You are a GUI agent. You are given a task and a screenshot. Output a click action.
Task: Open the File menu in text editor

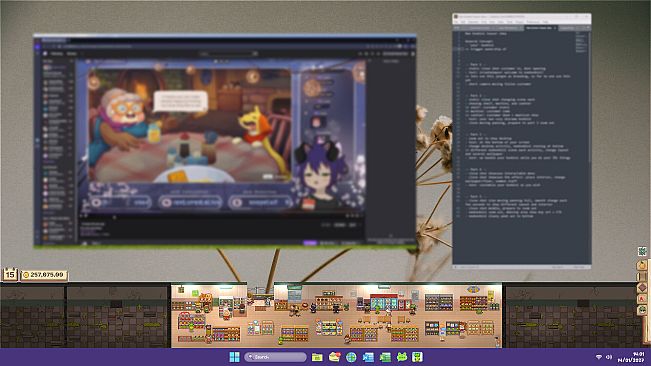(455, 22)
